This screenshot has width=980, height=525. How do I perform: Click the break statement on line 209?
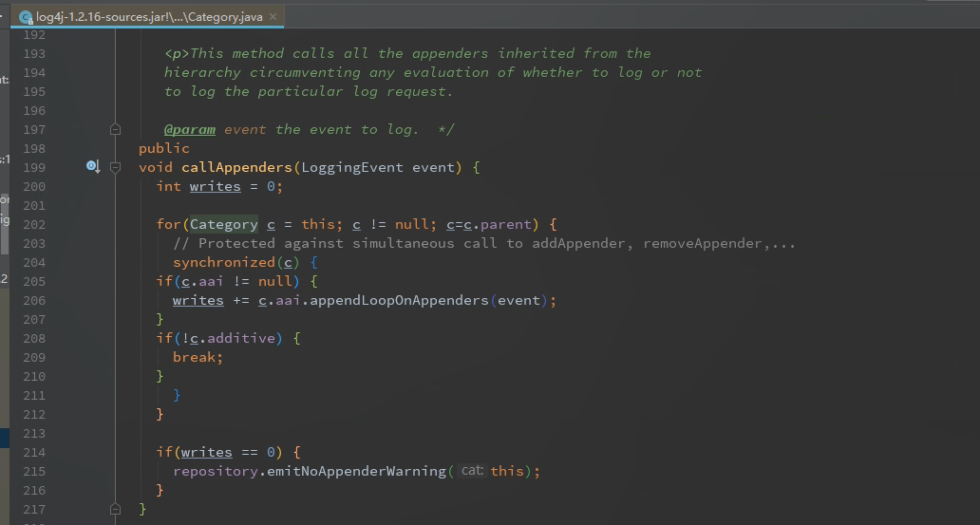198,358
